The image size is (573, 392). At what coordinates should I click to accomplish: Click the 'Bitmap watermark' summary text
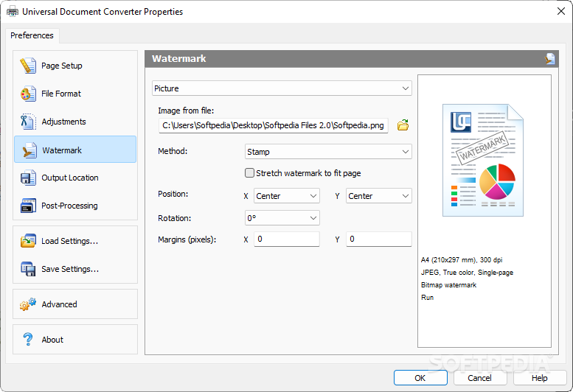point(449,284)
